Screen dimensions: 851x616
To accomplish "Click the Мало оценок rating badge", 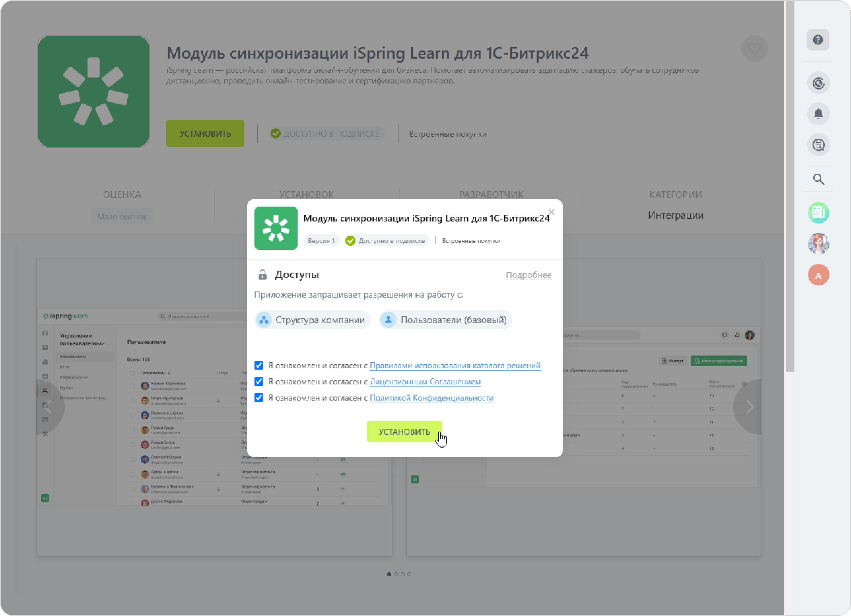I will (122, 216).
